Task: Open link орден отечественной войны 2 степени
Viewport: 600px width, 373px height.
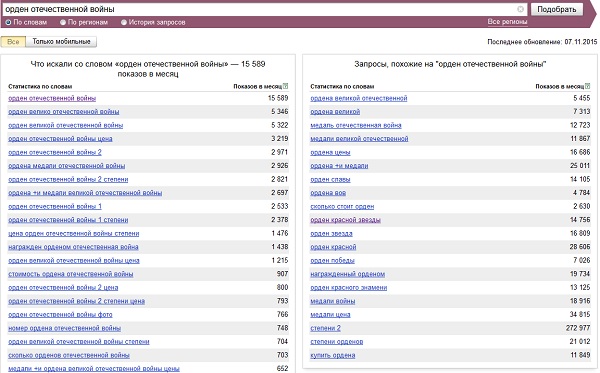Action: 68,179
